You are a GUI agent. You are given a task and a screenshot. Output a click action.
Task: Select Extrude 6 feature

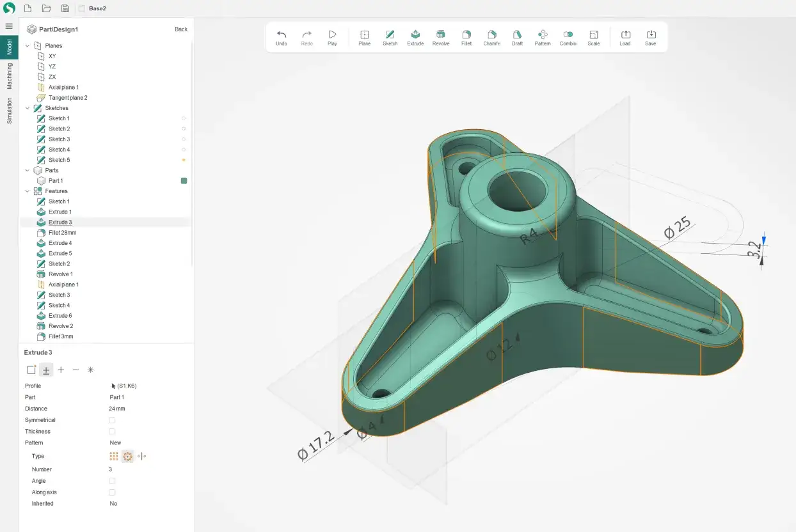click(60, 316)
